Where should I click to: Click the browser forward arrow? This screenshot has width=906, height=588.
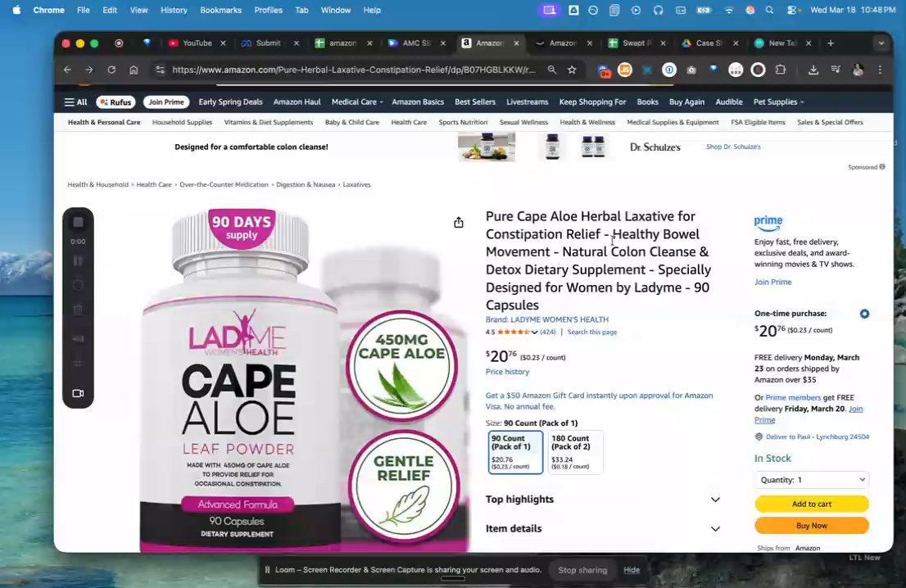[x=89, y=70]
